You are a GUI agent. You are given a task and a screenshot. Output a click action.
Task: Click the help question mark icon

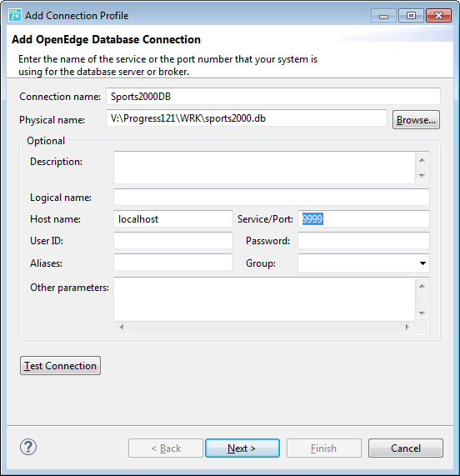28,447
